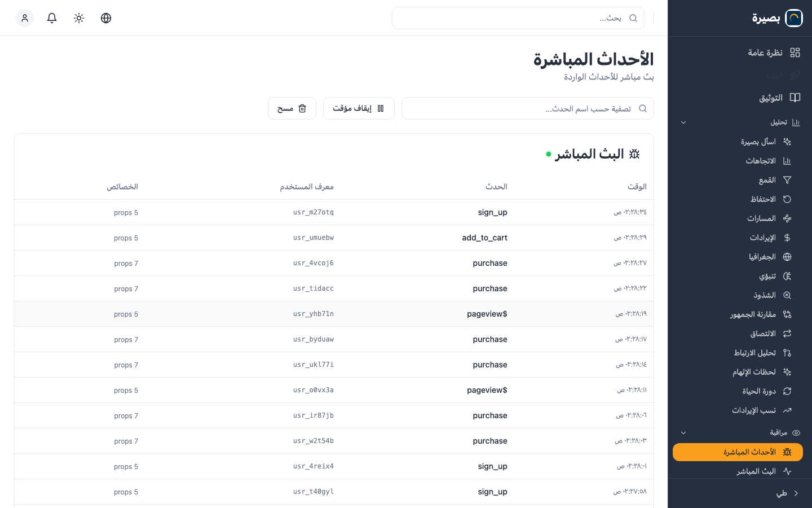Screen dimensions: 812x508
Task: Click user id usr_tidacc
Action: [314, 288]
